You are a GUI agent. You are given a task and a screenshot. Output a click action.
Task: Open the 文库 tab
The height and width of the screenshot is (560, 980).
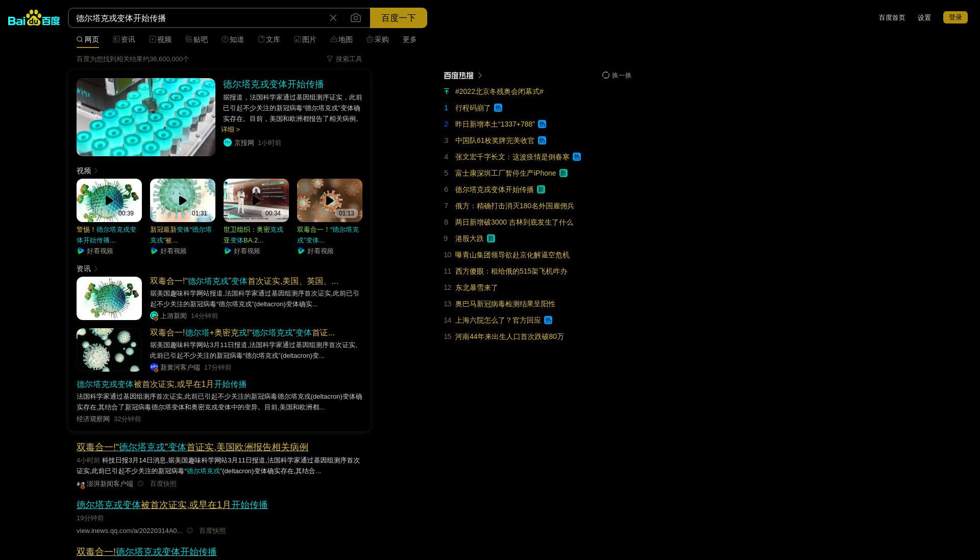pos(269,39)
